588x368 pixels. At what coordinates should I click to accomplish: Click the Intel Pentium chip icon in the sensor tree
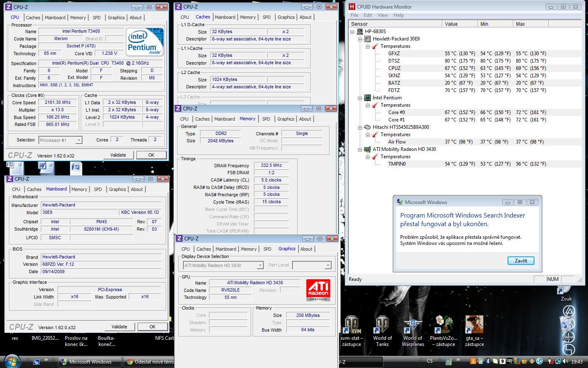(367, 98)
